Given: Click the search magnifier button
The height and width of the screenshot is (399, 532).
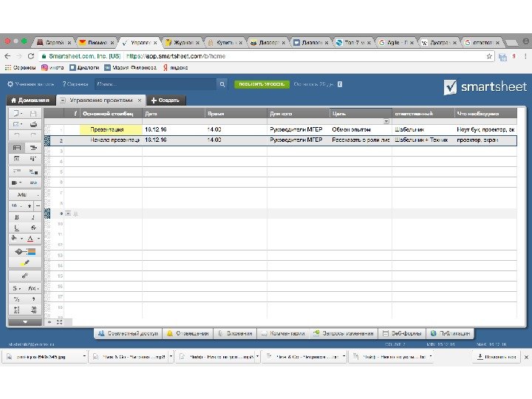Looking at the screenshot, I should pos(222,84).
